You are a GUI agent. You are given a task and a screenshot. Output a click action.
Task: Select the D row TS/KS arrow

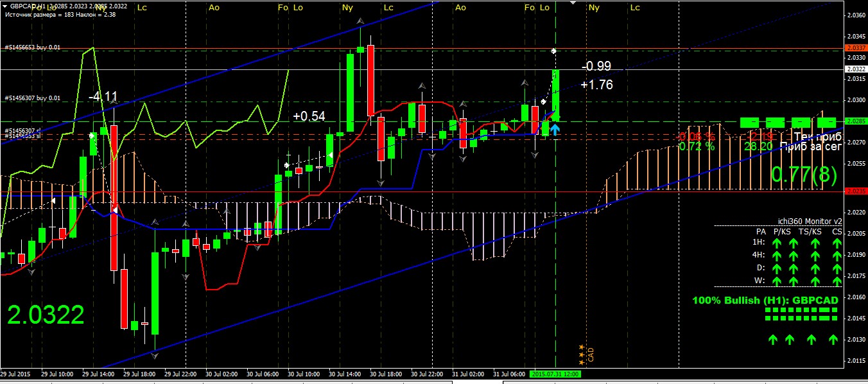coord(815,268)
